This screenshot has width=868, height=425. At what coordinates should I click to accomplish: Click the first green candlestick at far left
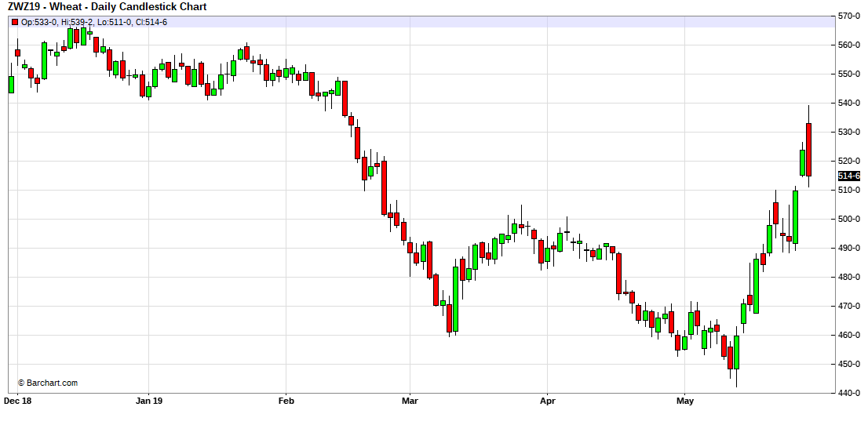point(11,84)
